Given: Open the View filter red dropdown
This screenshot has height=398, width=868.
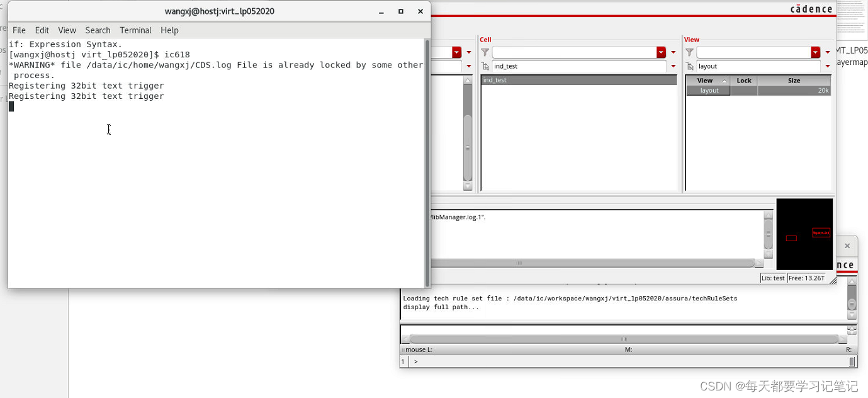Looking at the screenshot, I should (816, 52).
